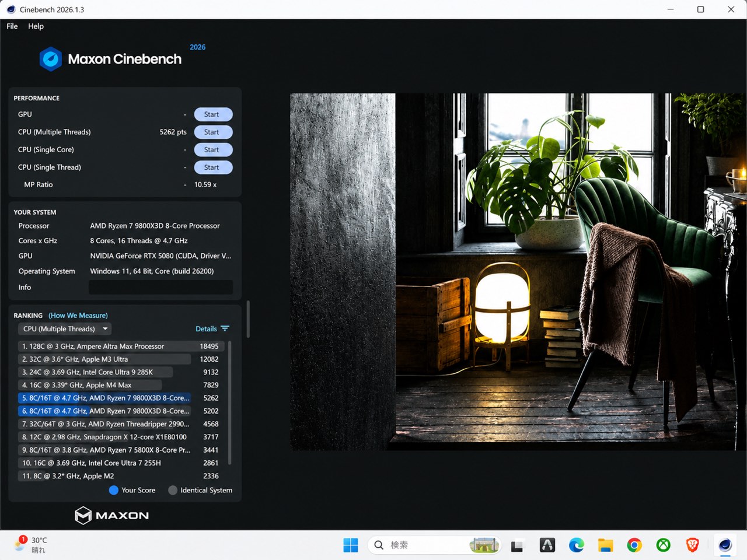Click the NVIDIA GeForce RTX 5080 GPU text
The width and height of the screenshot is (747, 560).
(160, 256)
